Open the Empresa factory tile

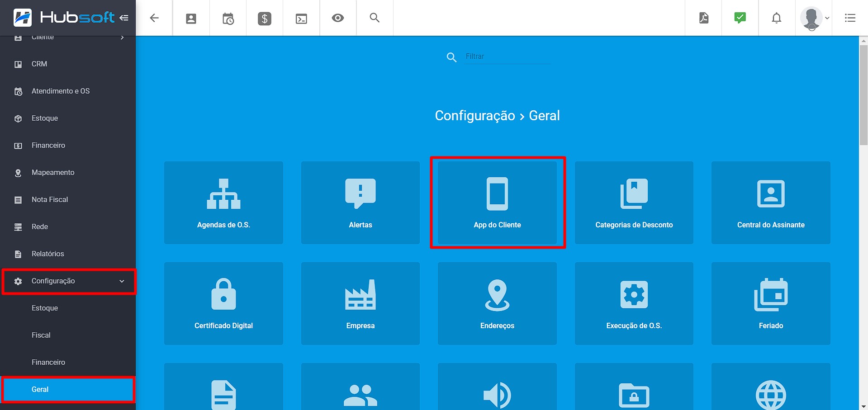(x=360, y=303)
